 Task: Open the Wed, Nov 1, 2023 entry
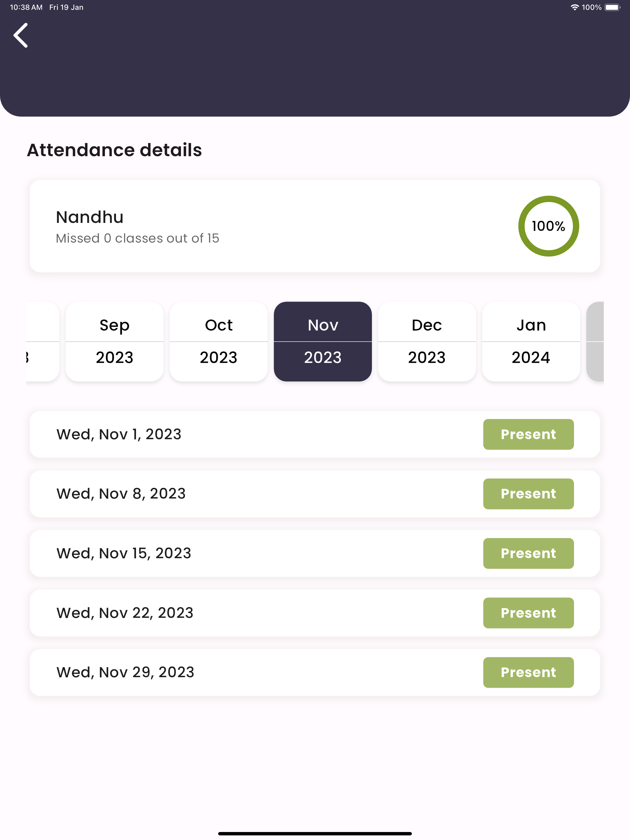315,434
